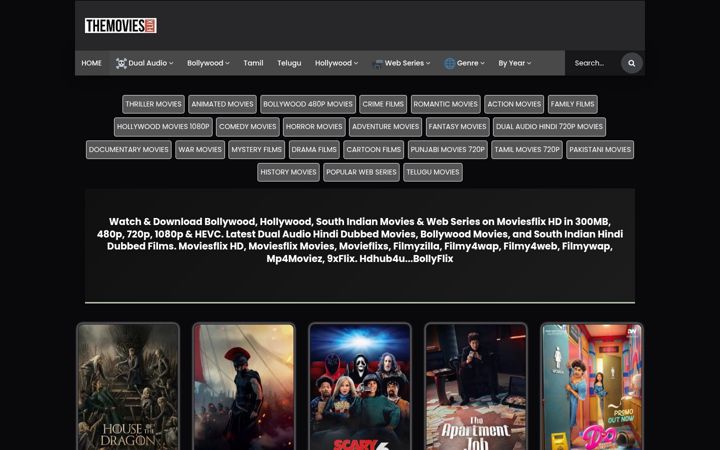Viewport: 720px width, 450px height.
Task: Open the colorful restroom promo poster
Action: click(x=592, y=387)
